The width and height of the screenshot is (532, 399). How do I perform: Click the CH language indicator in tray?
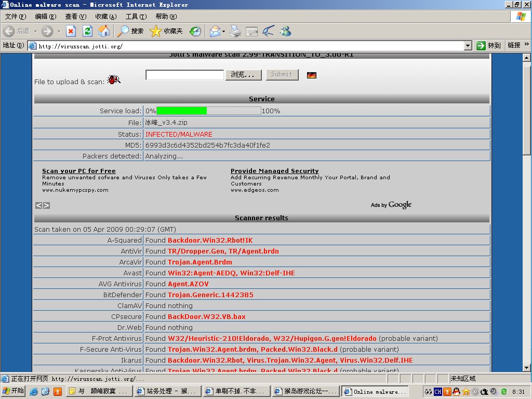click(x=438, y=392)
